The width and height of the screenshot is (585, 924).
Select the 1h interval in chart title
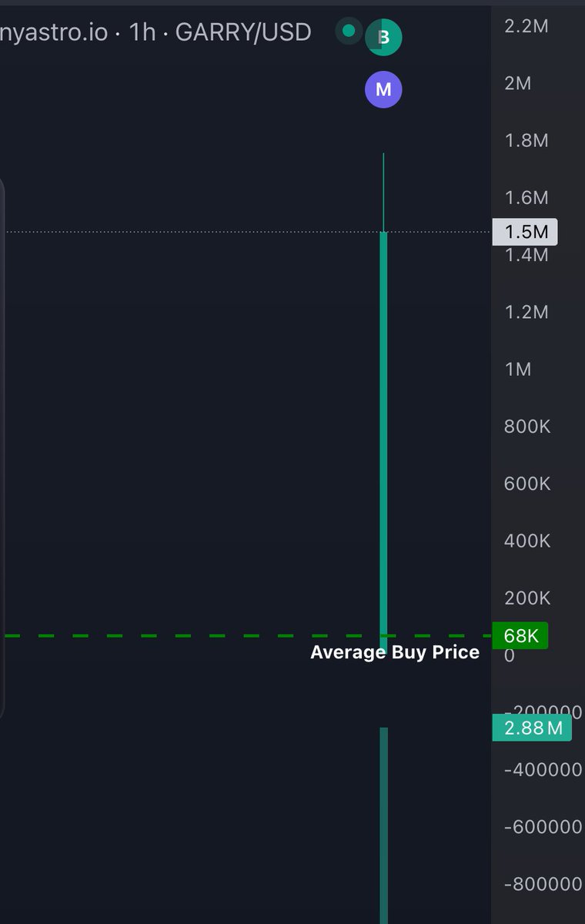(x=142, y=32)
